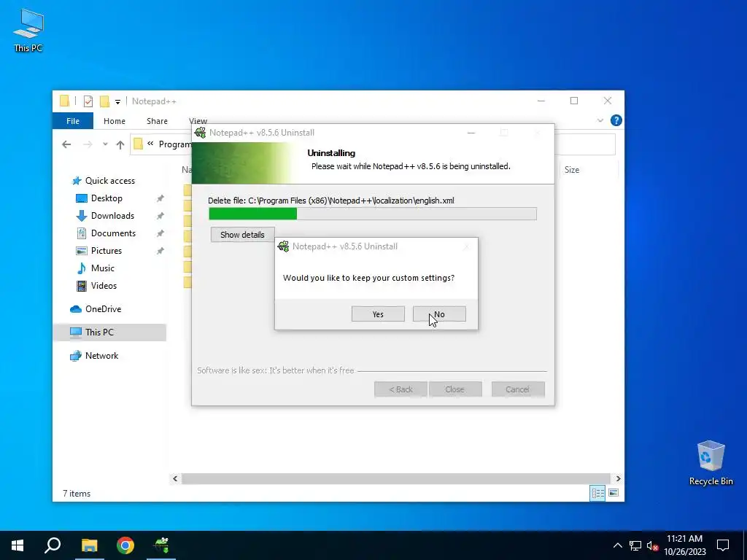Open Explorer help question mark icon

coord(616,120)
